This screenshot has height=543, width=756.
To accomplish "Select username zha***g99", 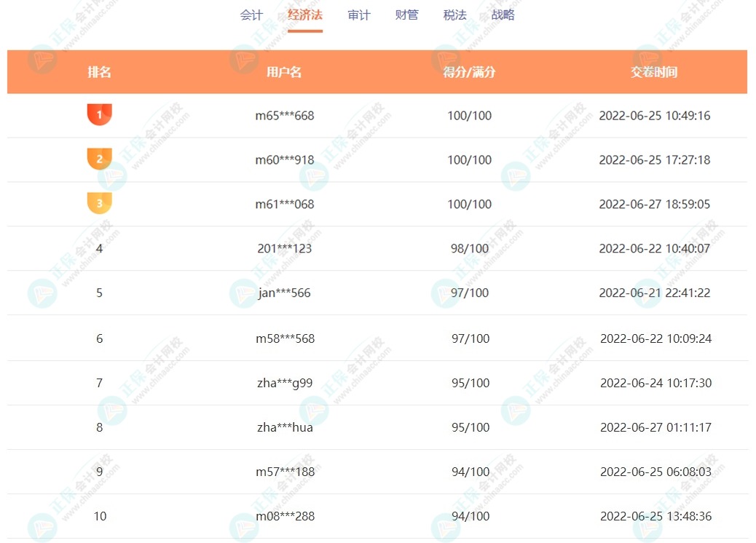I will [x=285, y=383].
